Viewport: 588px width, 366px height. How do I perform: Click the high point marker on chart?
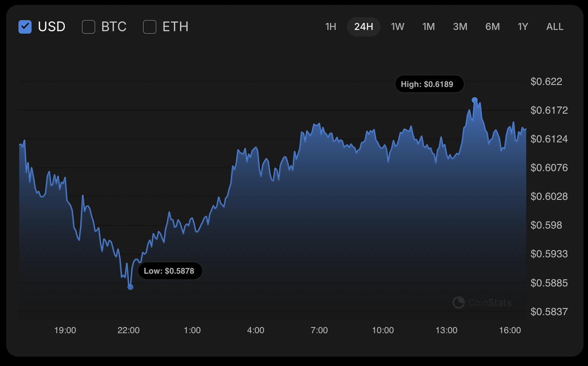tap(475, 99)
